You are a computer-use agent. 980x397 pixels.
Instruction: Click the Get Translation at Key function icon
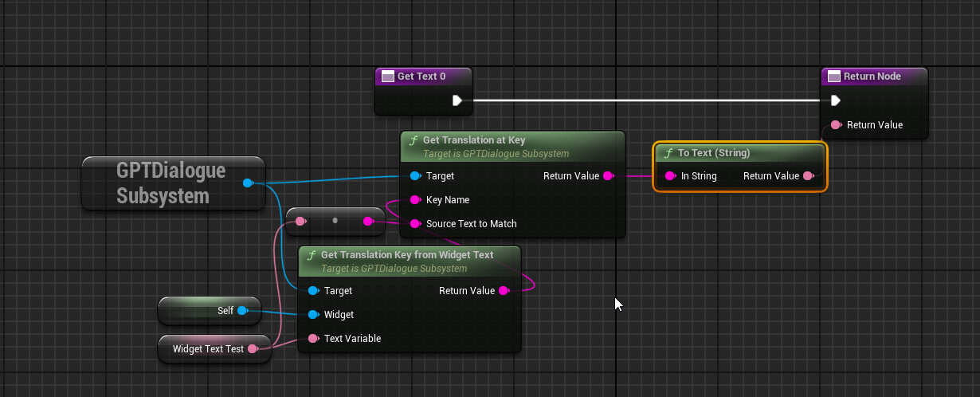(x=413, y=140)
